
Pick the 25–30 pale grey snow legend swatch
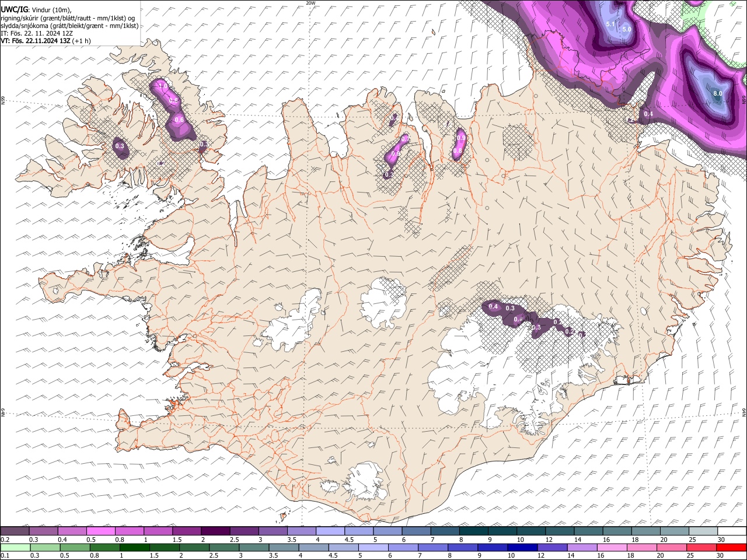pyautogui.click(x=704, y=531)
